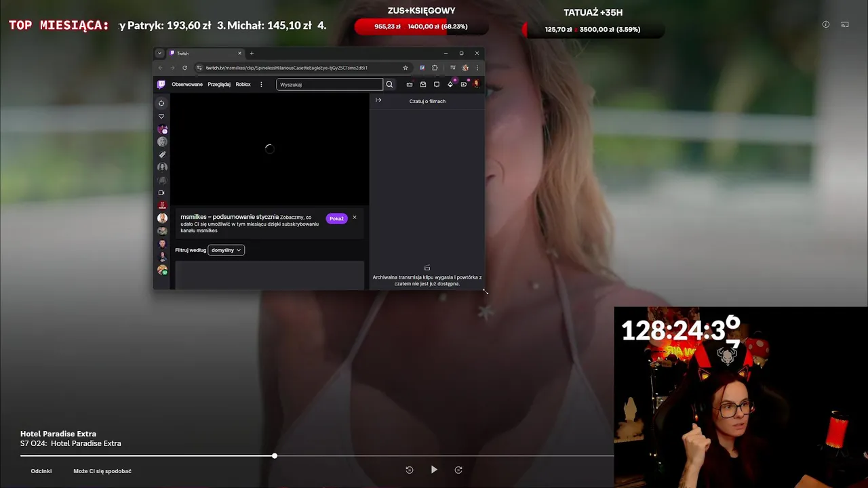Click the 128:24 stream timer overlay
Image resolution: width=868 pixels, height=488 pixels.
681,330
